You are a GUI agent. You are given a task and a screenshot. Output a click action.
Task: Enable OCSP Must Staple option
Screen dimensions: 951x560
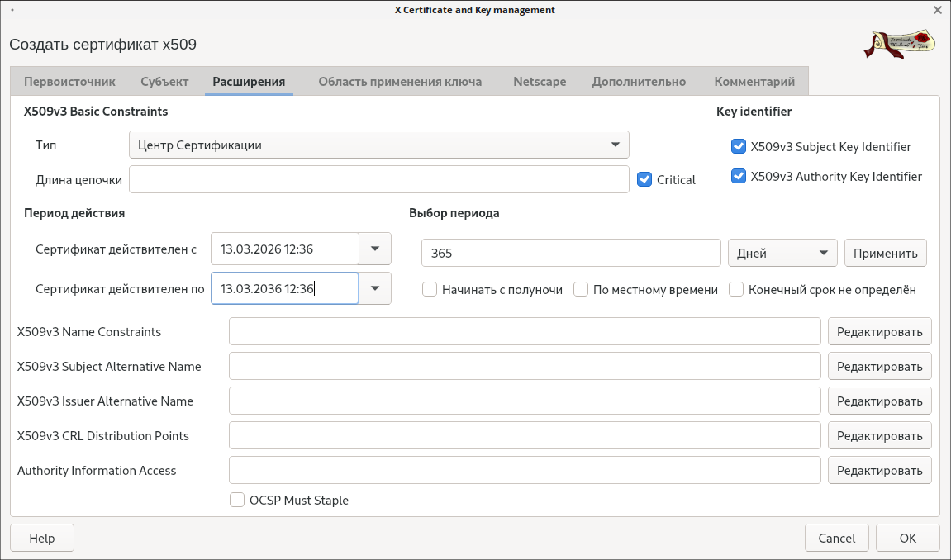(x=237, y=500)
